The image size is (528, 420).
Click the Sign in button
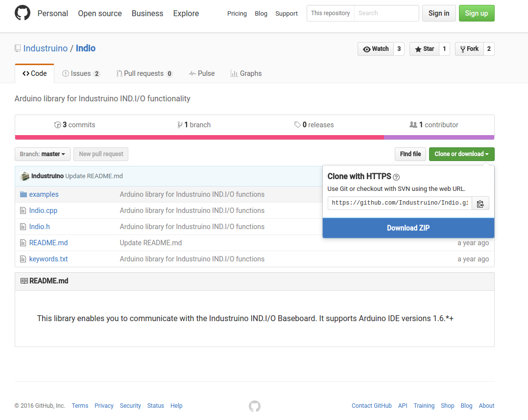click(x=439, y=13)
